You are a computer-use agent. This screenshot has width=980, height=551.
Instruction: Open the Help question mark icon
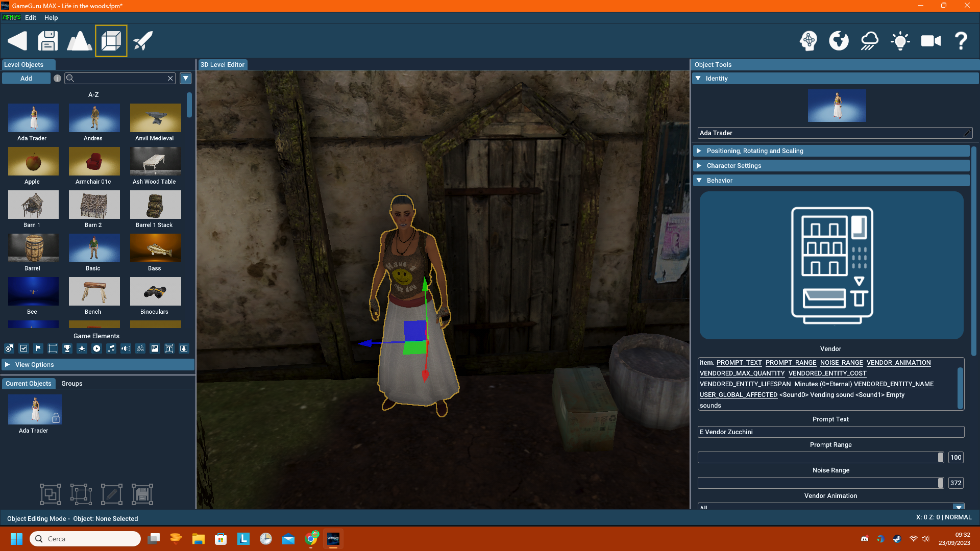point(961,41)
